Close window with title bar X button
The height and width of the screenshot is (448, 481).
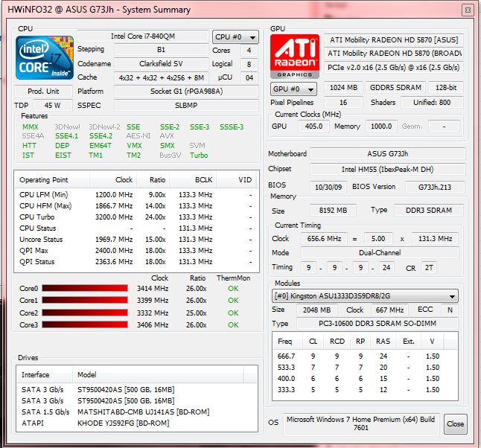468,10
